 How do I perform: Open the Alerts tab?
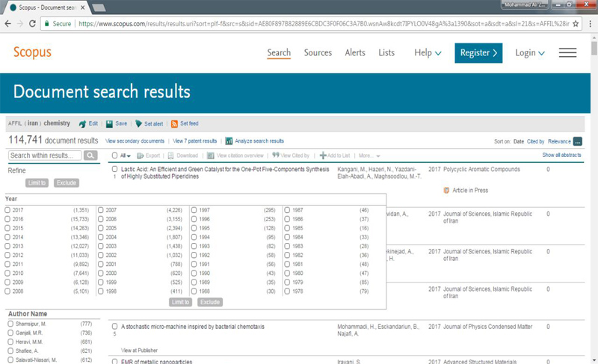(355, 52)
